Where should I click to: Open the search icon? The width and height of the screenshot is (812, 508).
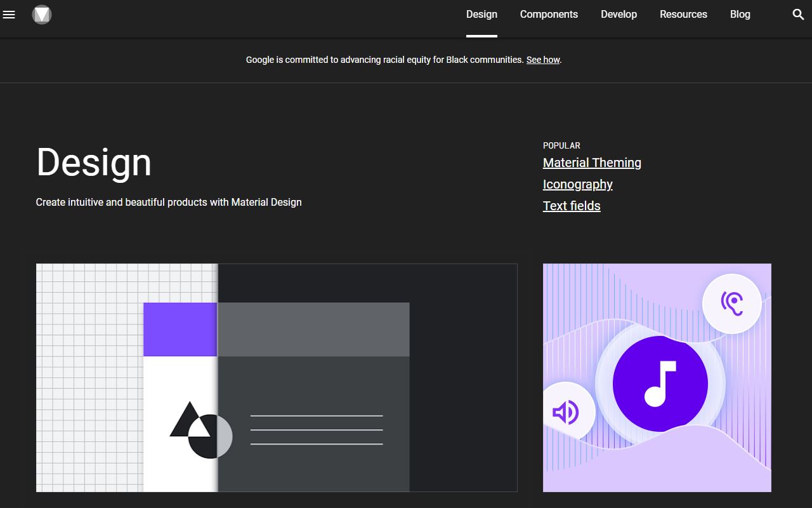coord(799,14)
